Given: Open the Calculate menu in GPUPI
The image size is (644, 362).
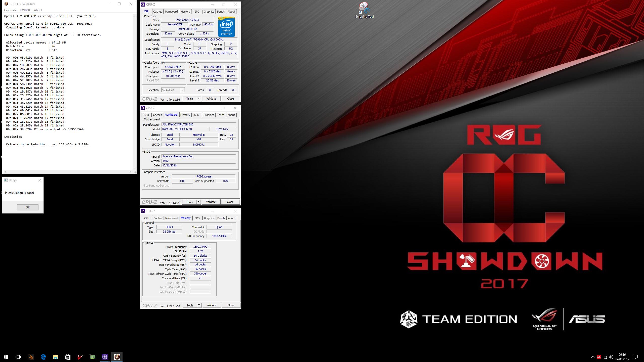Looking at the screenshot, I should click(10, 10).
